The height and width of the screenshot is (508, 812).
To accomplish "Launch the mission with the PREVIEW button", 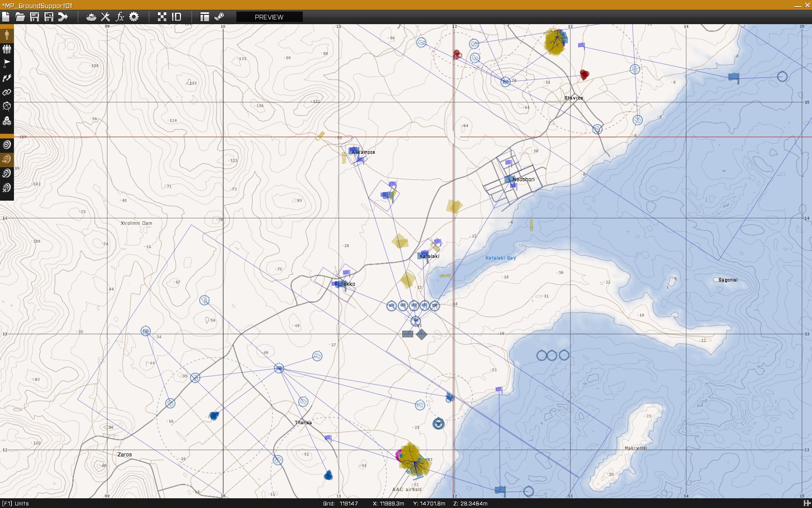I will pos(269,17).
